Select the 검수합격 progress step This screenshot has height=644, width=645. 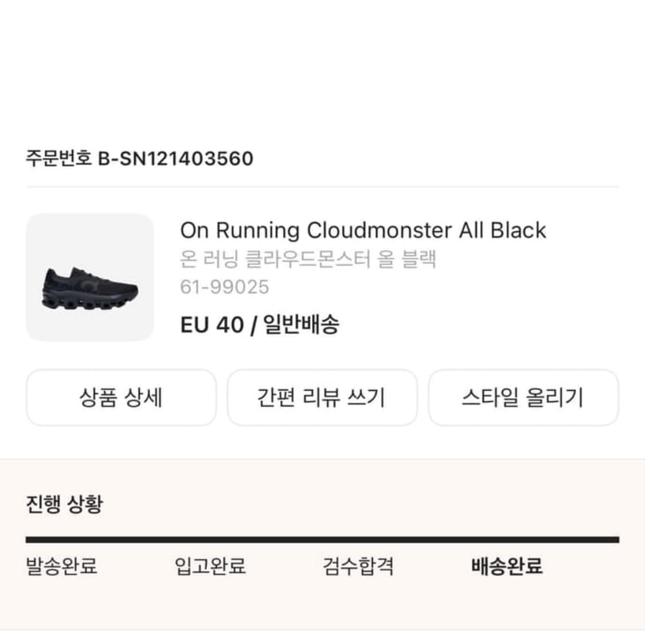[x=358, y=567]
